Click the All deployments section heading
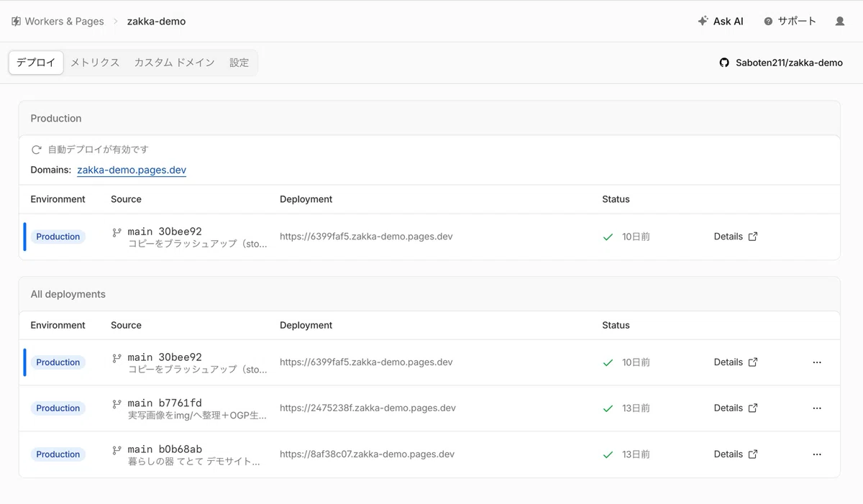 click(x=68, y=294)
